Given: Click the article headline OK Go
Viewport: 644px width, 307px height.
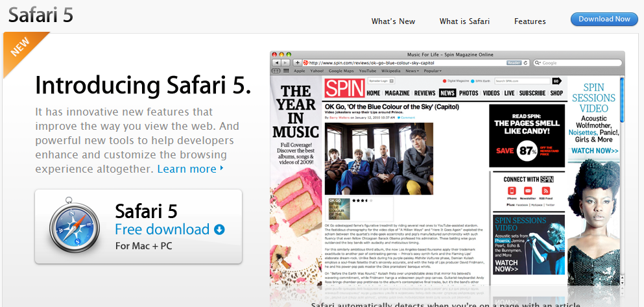Looking at the screenshot, I should point(392,106).
